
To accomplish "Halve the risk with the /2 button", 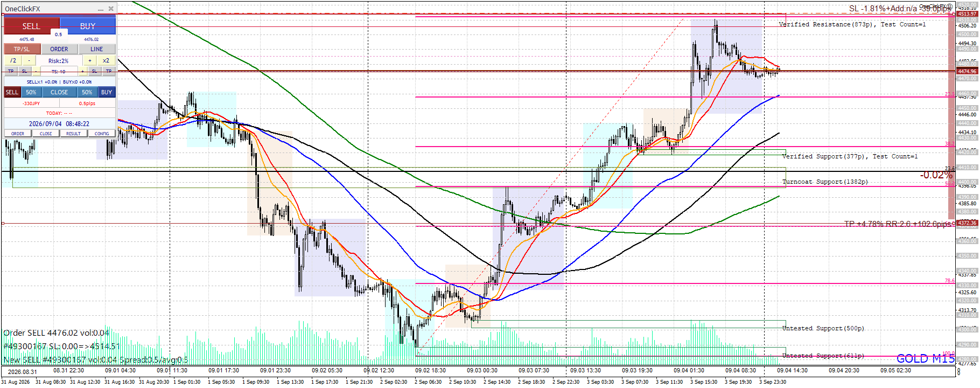I will (x=13, y=60).
